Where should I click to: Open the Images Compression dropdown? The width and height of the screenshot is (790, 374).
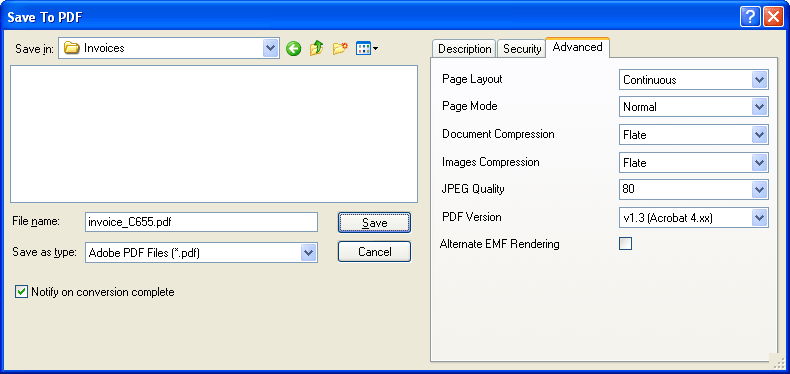coord(759,162)
